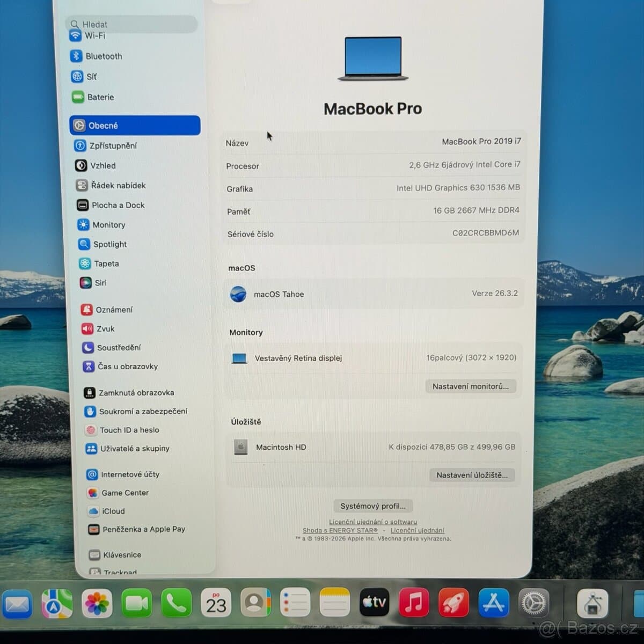The image size is (644, 644).
Task: Open Zamknutá obrazovka settings
Action: tap(129, 393)
